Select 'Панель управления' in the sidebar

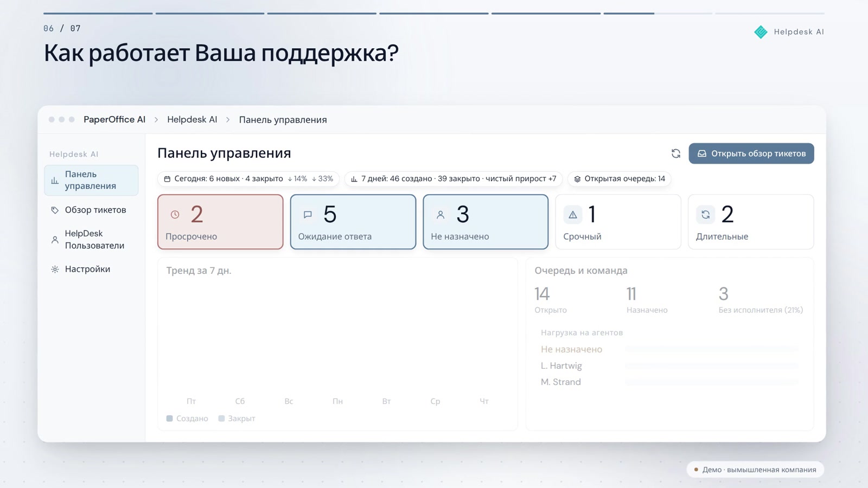tap(91, 180)
